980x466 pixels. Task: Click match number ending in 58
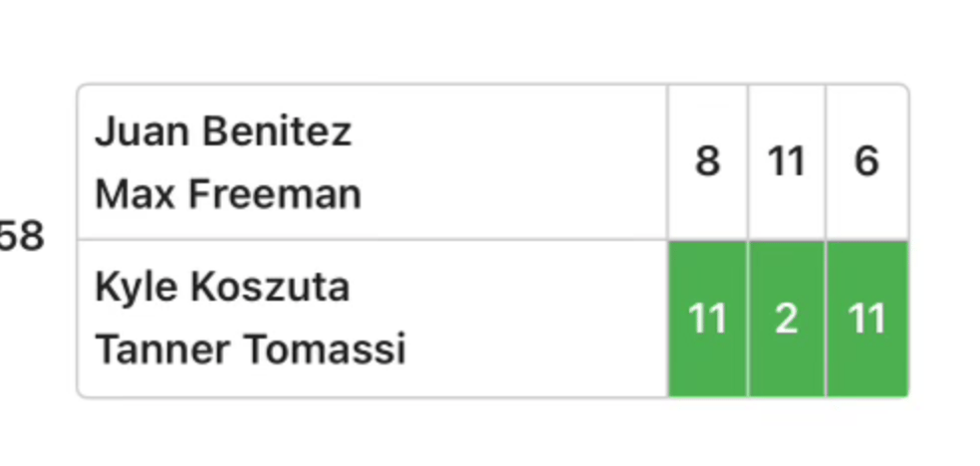(21, 237)
